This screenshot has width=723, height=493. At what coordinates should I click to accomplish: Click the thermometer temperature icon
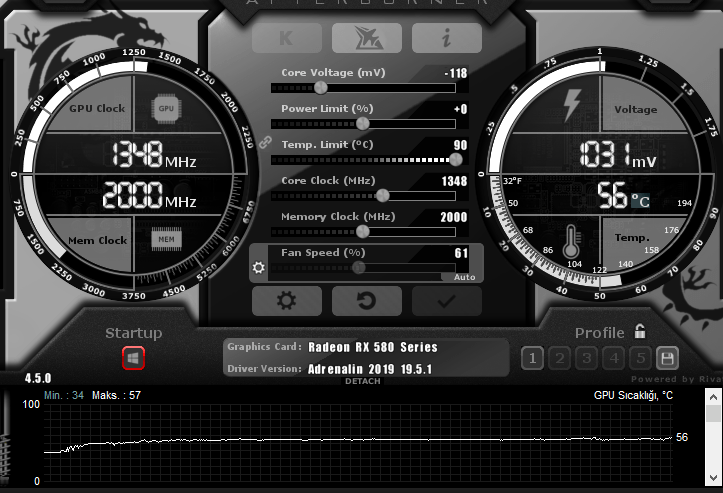click(571, 241)
